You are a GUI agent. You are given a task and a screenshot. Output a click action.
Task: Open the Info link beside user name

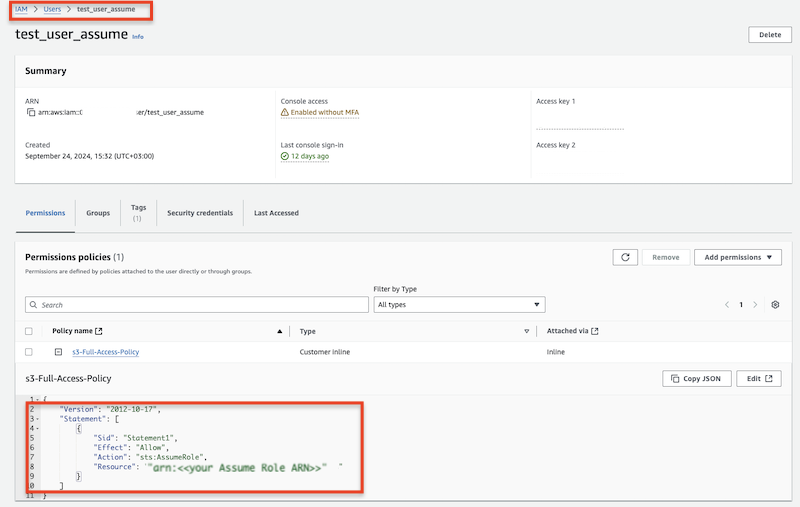pos(138,37)
